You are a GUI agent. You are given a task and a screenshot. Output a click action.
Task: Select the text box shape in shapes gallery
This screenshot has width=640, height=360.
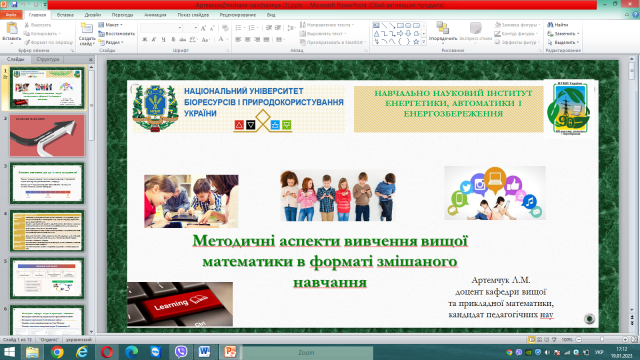click(376, 25)
